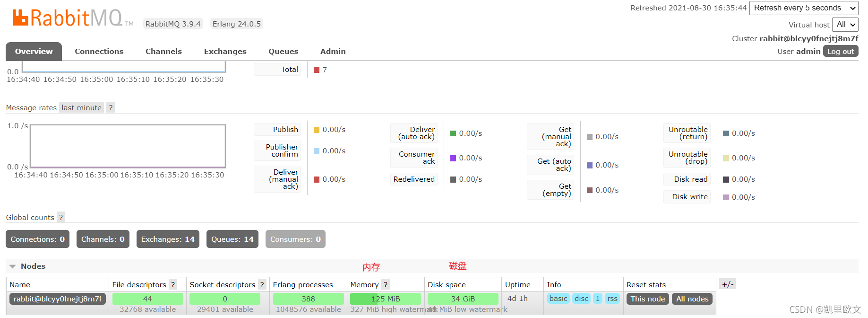Switch to the Channels tab
This screenshot has width=868, height=318.
click(163, 51)
